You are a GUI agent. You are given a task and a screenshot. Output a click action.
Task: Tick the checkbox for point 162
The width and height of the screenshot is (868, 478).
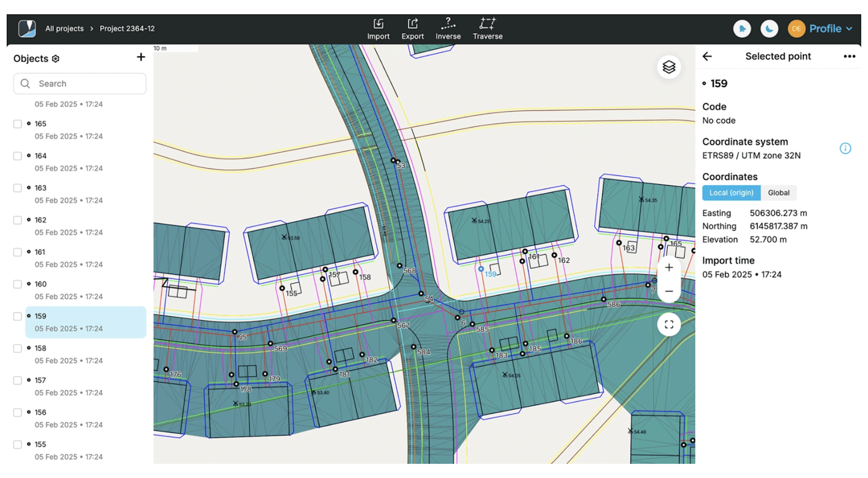click(x=18, y=220)
